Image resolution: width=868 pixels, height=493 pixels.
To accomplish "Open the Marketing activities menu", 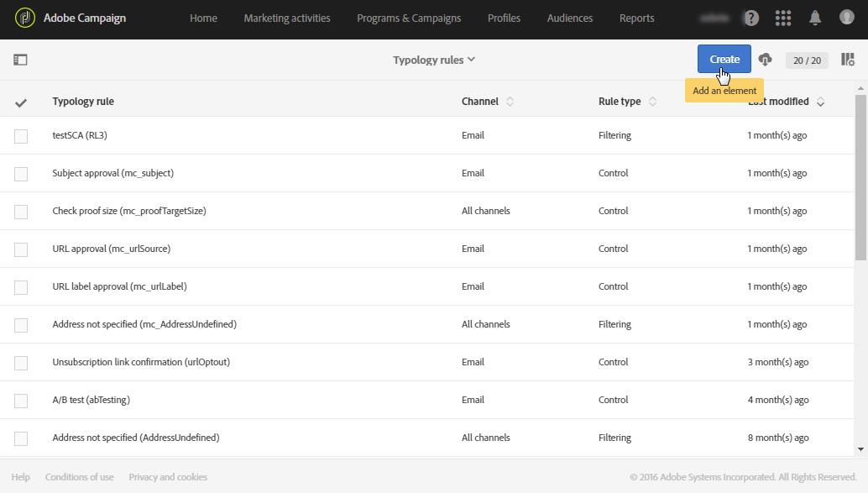I will (x=287, y=18).
